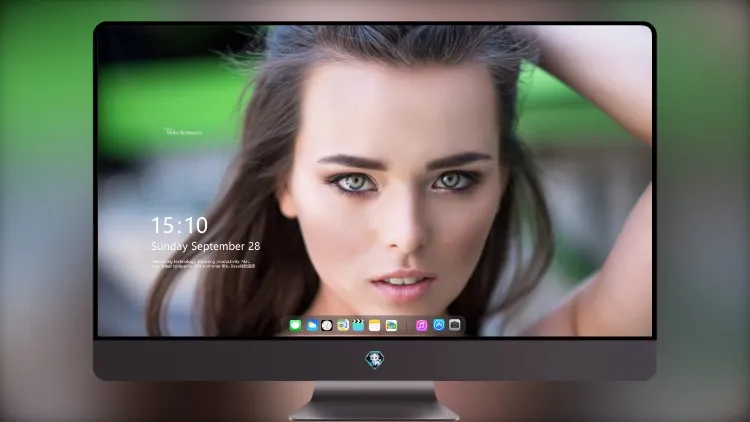
Task: Click the 15:10 clock display
Action: 179,225
